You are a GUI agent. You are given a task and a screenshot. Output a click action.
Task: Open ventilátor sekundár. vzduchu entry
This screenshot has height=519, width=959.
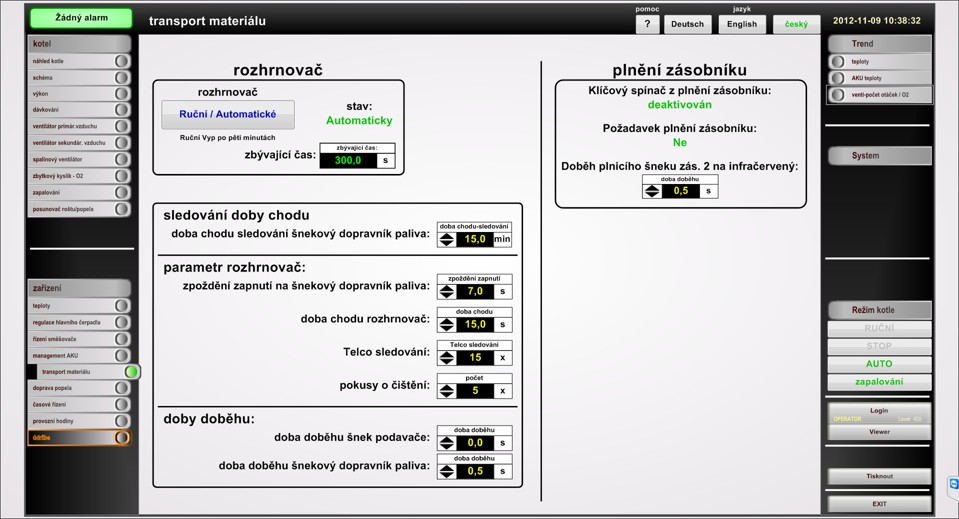click(79, 142)
